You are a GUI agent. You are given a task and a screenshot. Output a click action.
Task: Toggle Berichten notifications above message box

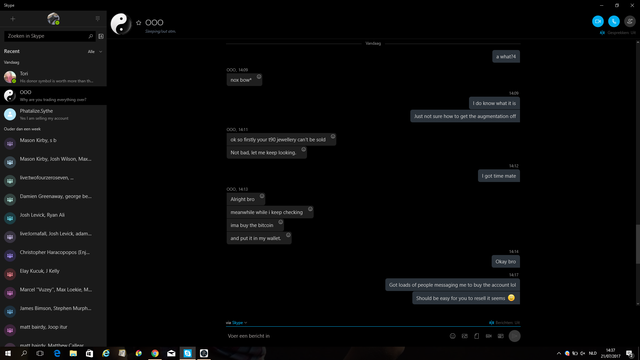tap(504, 322)
